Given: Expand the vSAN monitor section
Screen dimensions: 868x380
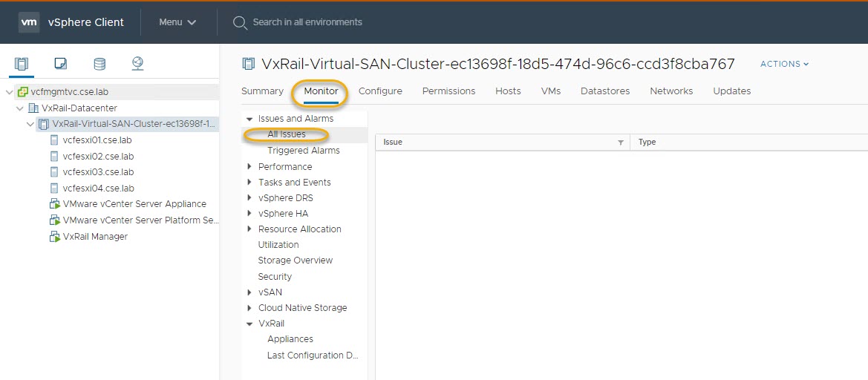Looking at the screenshot, I should click(249, 292).
